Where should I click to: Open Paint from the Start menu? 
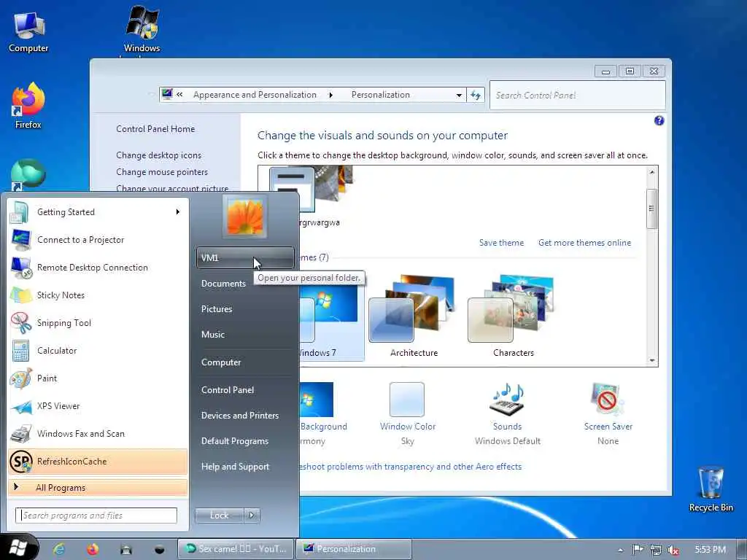[x=98, y=378]
